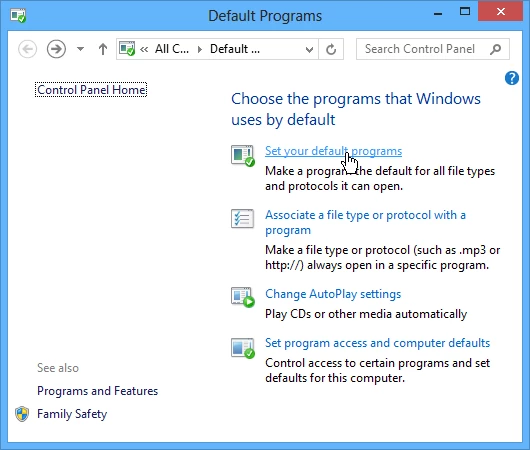The height and width of the screenshot is (450, 530).
Task: Open the Family Safety link
Action: pyautogui.click(x=72, y=414)
